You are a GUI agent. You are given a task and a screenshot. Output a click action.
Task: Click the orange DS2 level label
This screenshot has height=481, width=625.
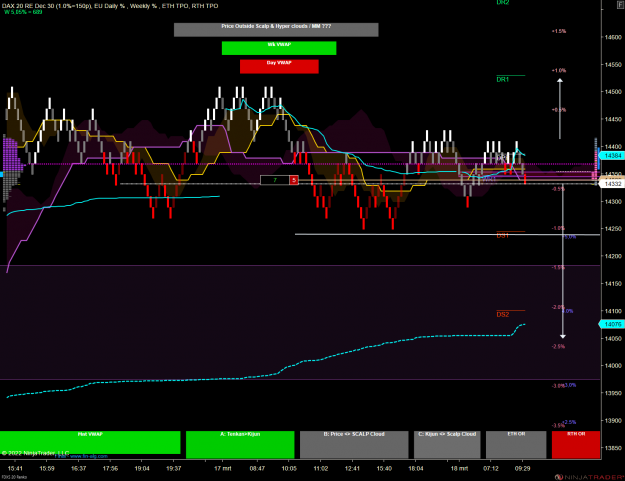click(x=502, y=314)
